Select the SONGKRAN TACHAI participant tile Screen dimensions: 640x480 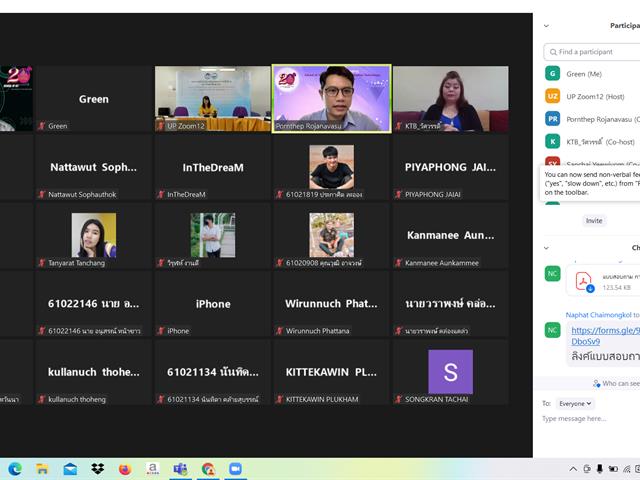pos(451,372)
